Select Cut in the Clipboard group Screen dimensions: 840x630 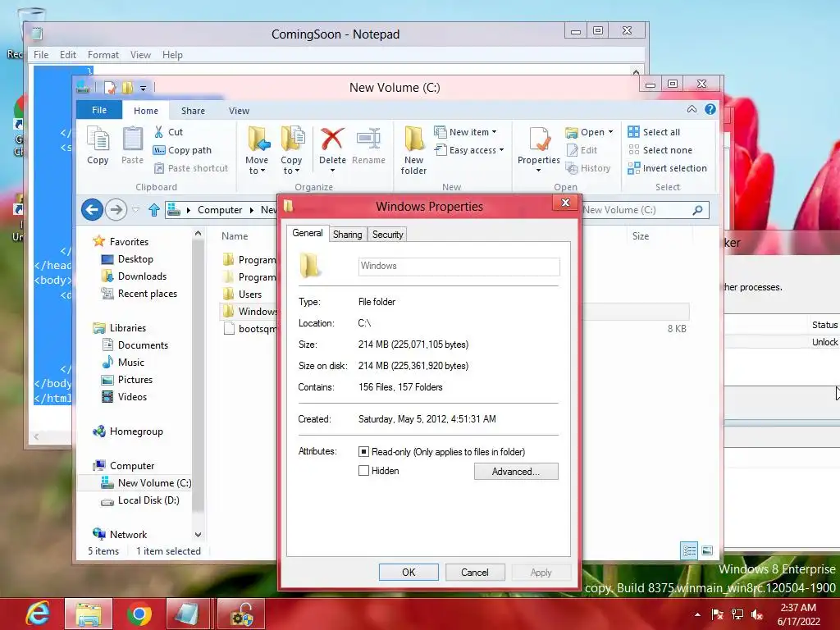click(168, 132)
